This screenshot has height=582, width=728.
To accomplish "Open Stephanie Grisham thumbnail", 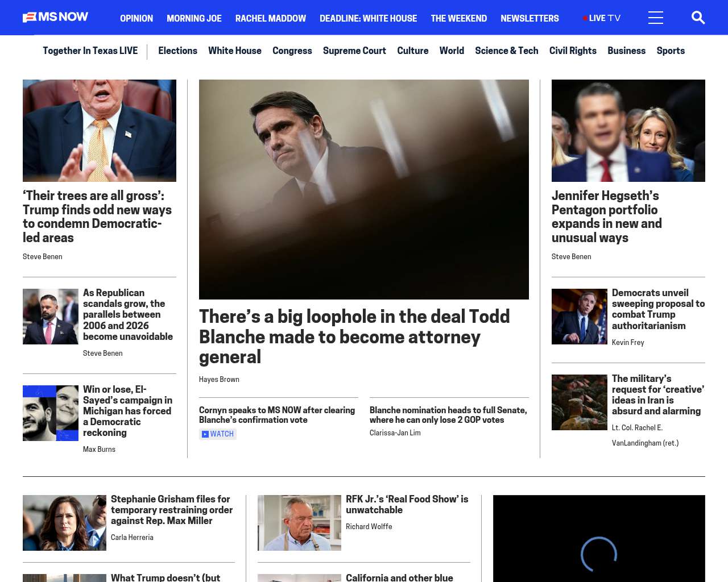I will [64, 523].
